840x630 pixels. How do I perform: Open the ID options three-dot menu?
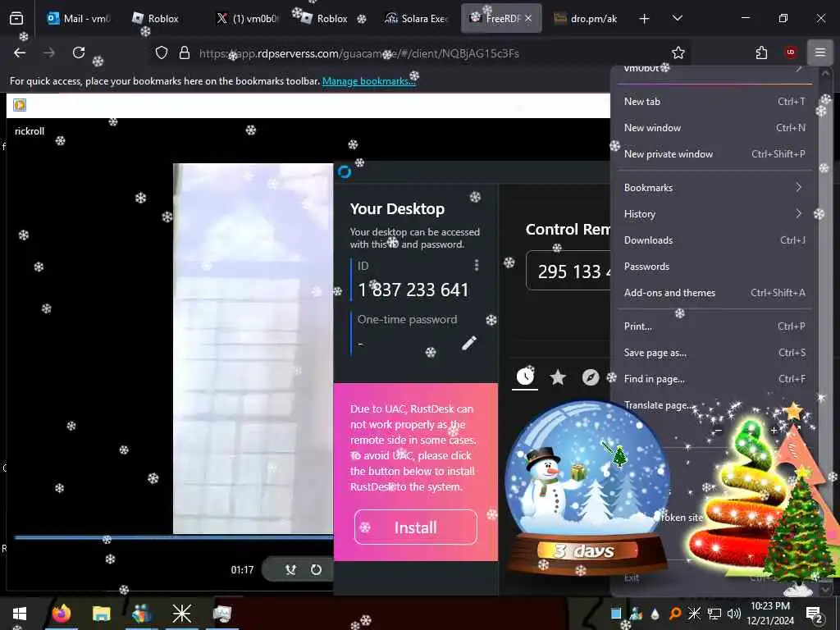477,265
